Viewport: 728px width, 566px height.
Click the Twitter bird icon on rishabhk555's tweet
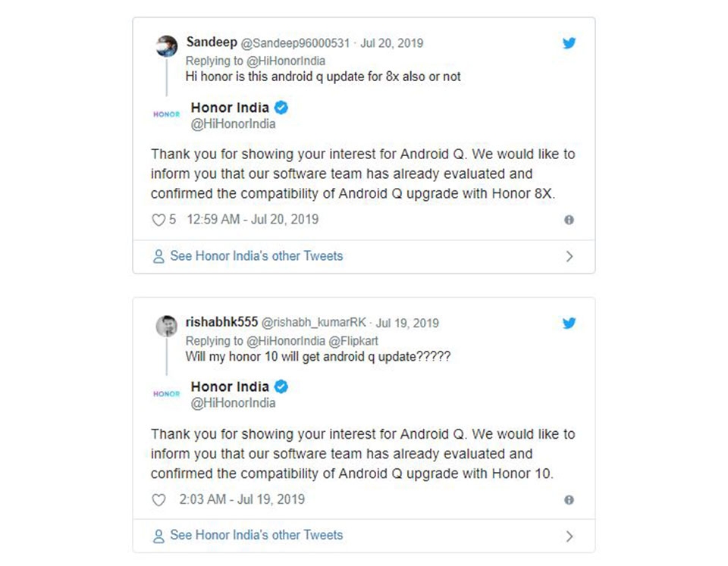point(569,323)
